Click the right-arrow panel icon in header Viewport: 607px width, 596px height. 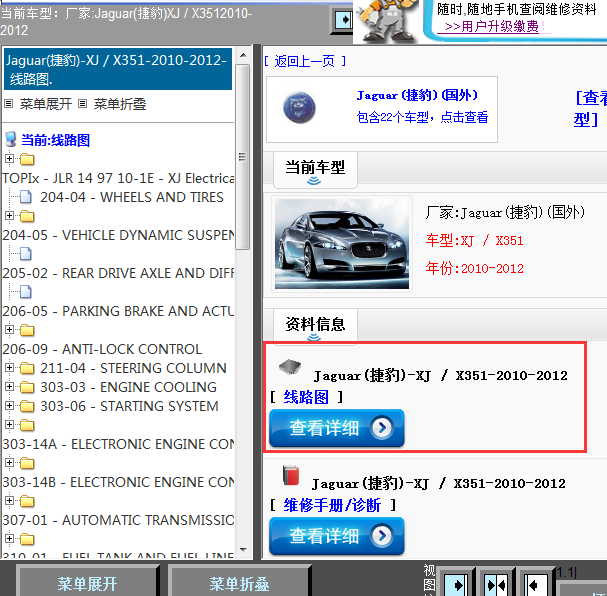[343, 20]
